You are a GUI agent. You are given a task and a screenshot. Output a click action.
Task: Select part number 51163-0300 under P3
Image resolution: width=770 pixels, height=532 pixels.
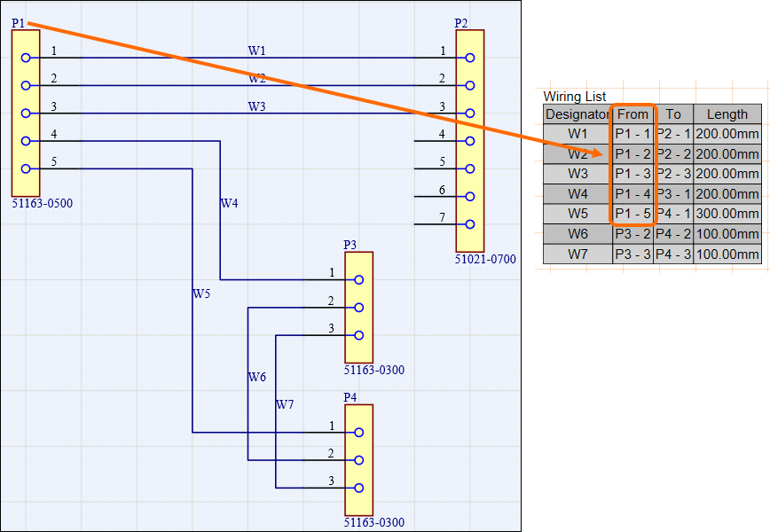(x=374, y=370)
